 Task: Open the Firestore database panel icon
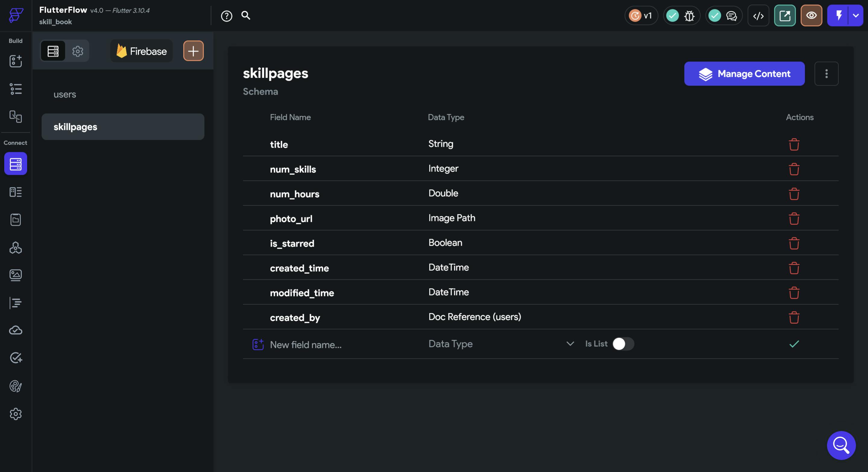(15, 164)
